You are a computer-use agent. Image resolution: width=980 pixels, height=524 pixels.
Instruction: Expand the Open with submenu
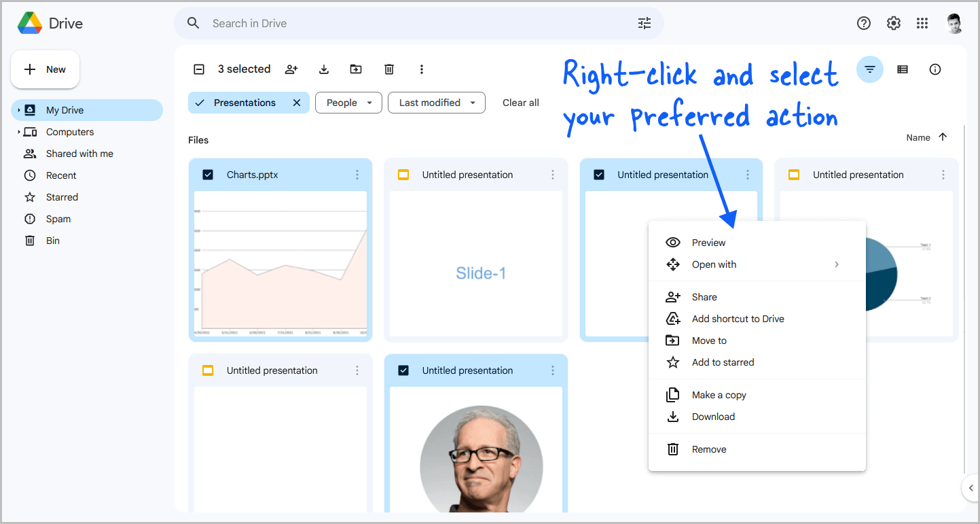coord(836,264)
